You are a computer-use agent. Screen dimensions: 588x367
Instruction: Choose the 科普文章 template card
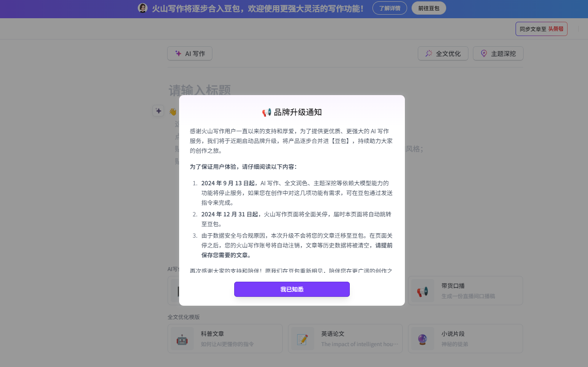point(225,339)
